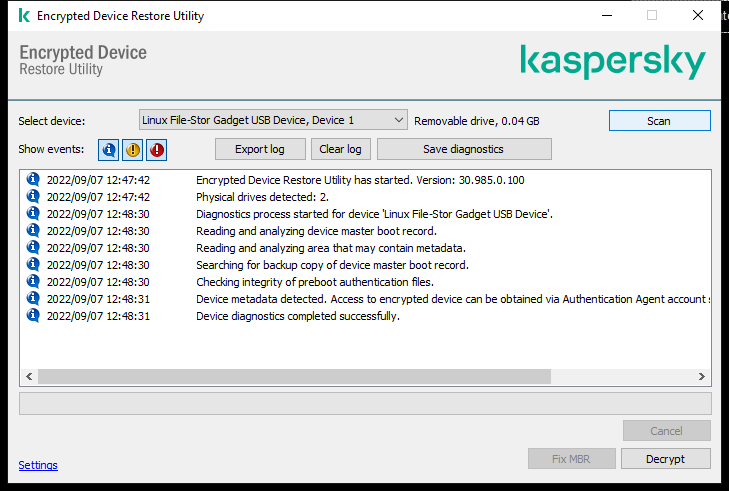Toggle the error events filter icon

(157, 150)
